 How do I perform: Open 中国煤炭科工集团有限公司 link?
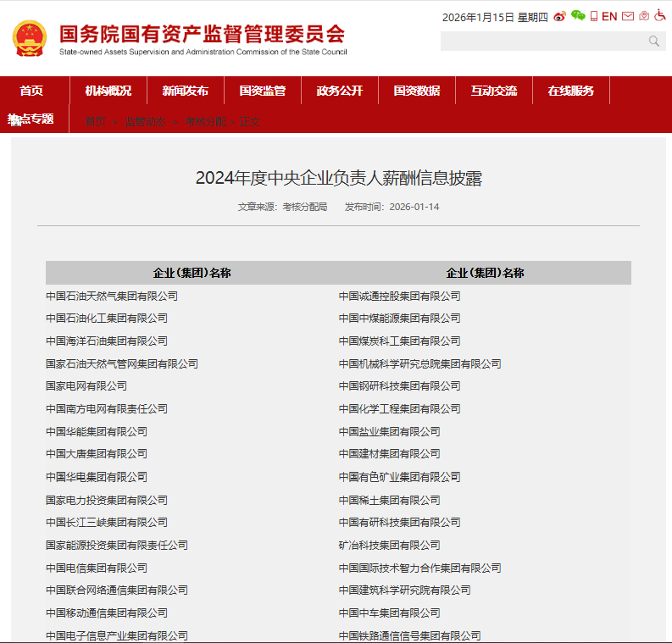[399, 341]
